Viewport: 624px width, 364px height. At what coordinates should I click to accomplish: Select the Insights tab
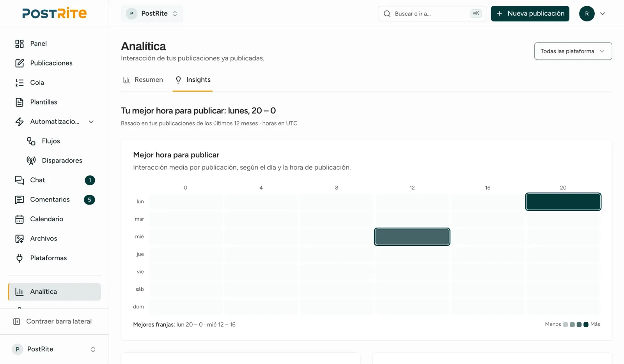tap(193, 80)
